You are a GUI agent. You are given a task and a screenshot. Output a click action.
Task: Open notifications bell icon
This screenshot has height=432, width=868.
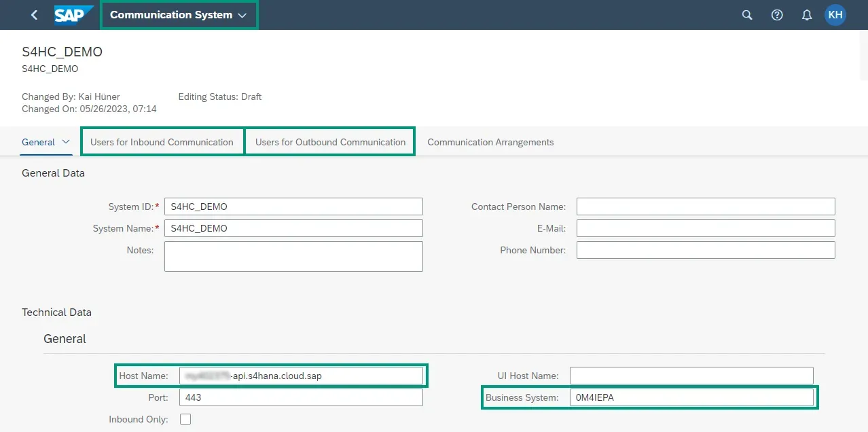807,15
